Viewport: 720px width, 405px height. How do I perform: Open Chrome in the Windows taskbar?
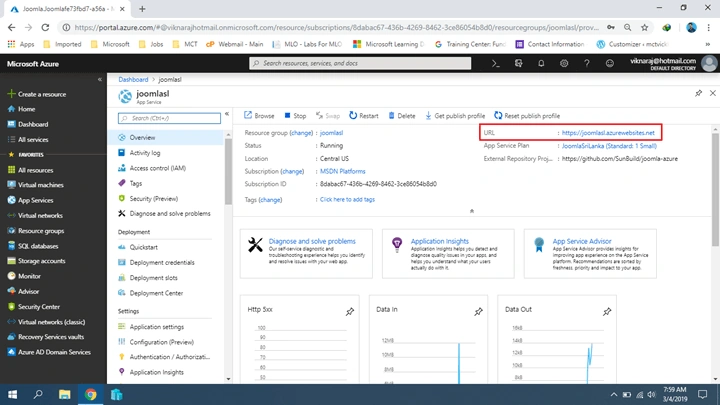point(90,394)
